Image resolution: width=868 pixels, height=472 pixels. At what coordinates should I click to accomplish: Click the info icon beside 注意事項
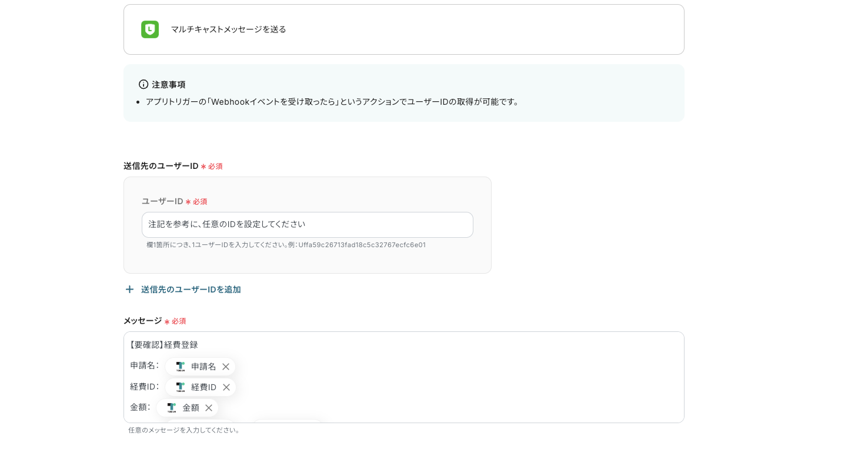[143, 84]
